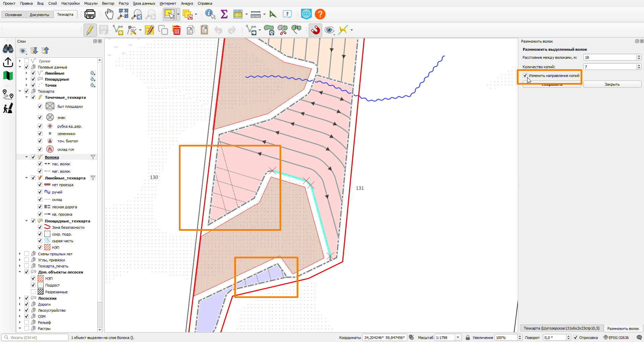The image size is (644, 342).
Task: Click the binoculars icon in the sidebar
Action: [8, 49]
